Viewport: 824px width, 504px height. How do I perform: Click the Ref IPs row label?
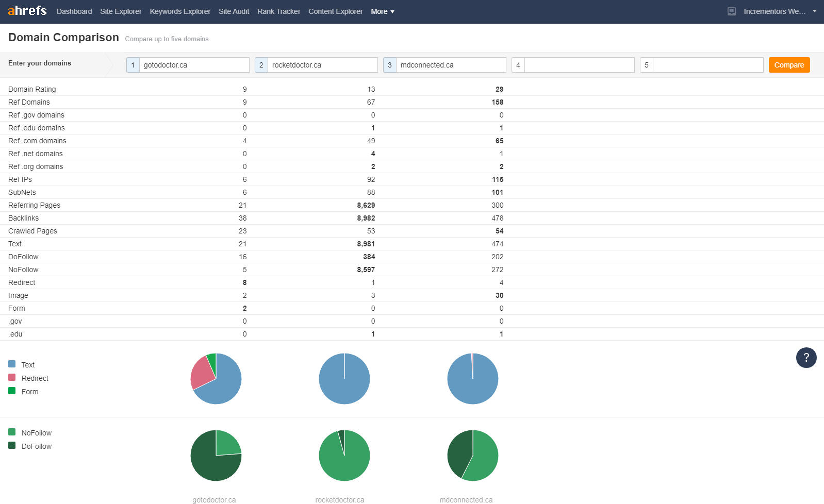pyautogui.click(x=20, y=179)
